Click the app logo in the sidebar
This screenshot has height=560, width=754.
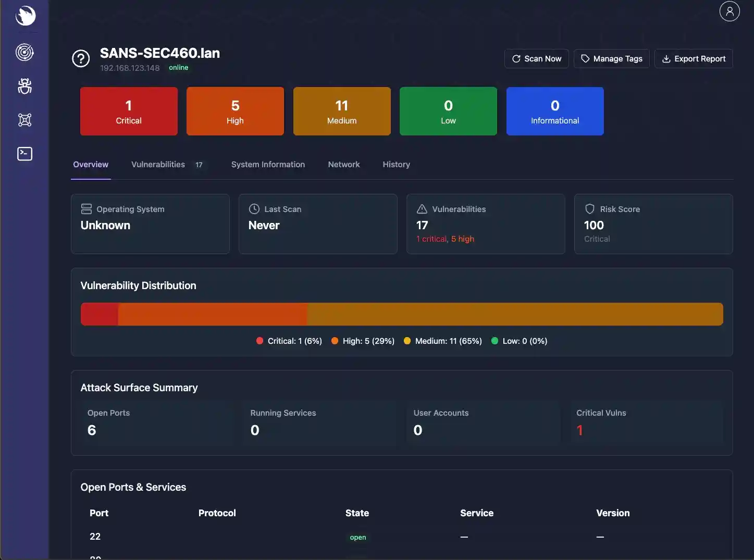tap(25, 16)
